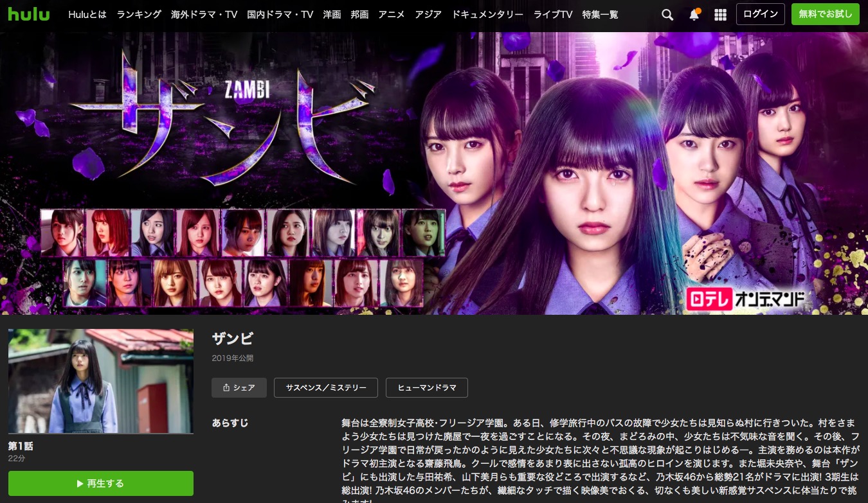Open 国内ドラマ・TV category

280,14
